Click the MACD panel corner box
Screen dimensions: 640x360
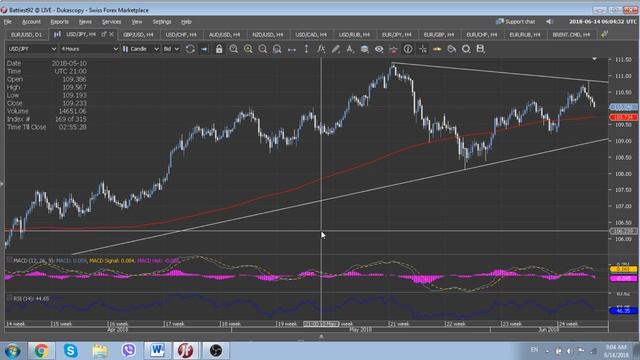point(9,260)
